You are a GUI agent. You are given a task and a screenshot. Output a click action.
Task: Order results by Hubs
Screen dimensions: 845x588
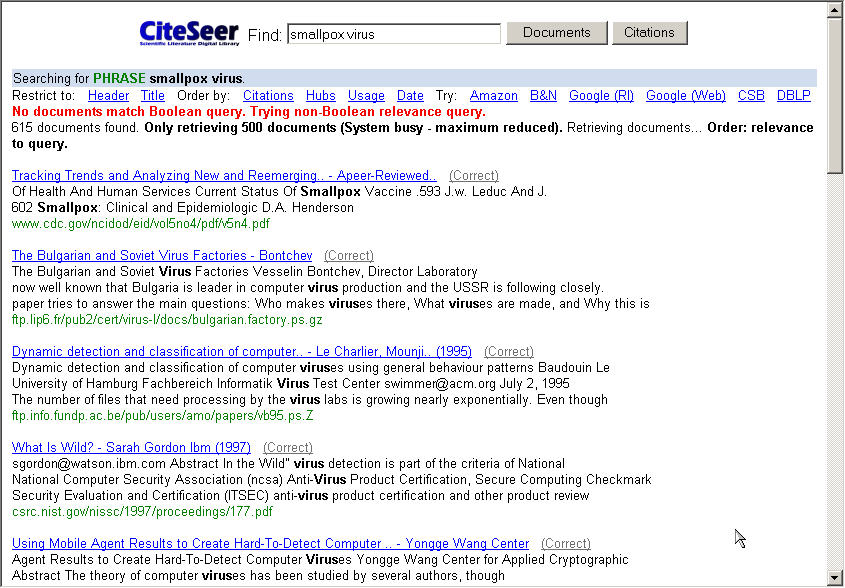pos(320,96)
